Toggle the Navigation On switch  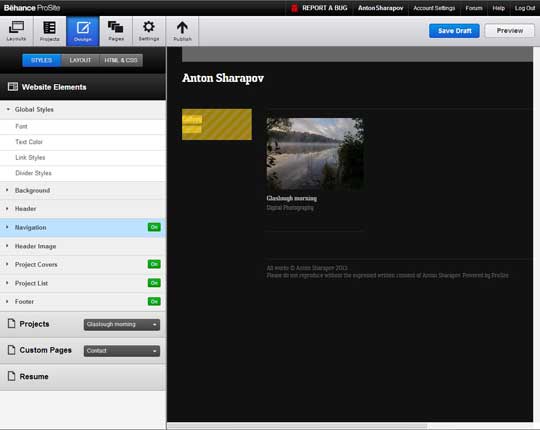(154, 227)
